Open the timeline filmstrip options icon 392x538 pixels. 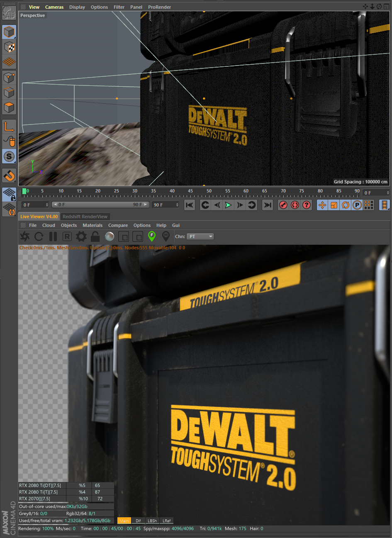tap(385, 205)
